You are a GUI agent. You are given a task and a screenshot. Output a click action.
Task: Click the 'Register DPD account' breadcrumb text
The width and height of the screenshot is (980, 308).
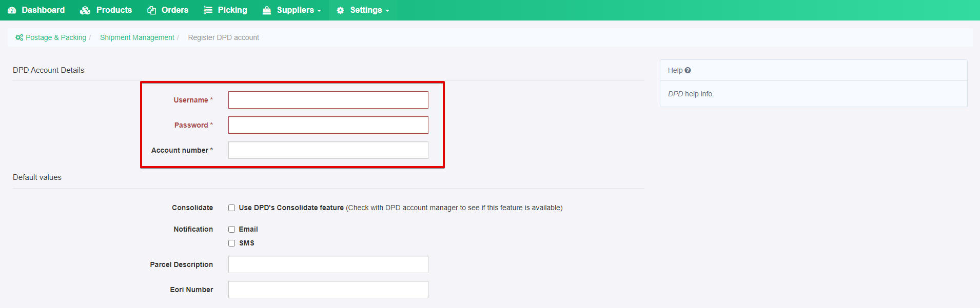pyautogui.click(x=223, y=37)
